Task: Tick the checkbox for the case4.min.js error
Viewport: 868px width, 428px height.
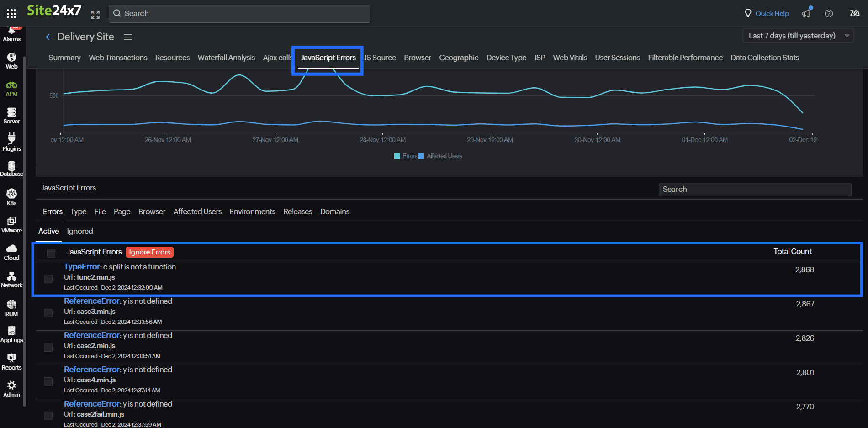Action: (x=48, y=381)
